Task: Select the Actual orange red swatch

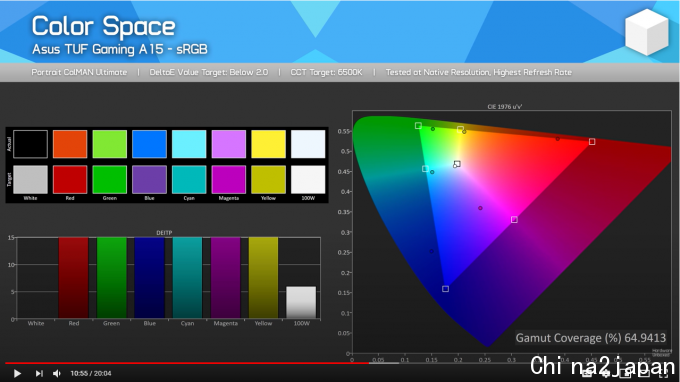Action: pos(70,144)
